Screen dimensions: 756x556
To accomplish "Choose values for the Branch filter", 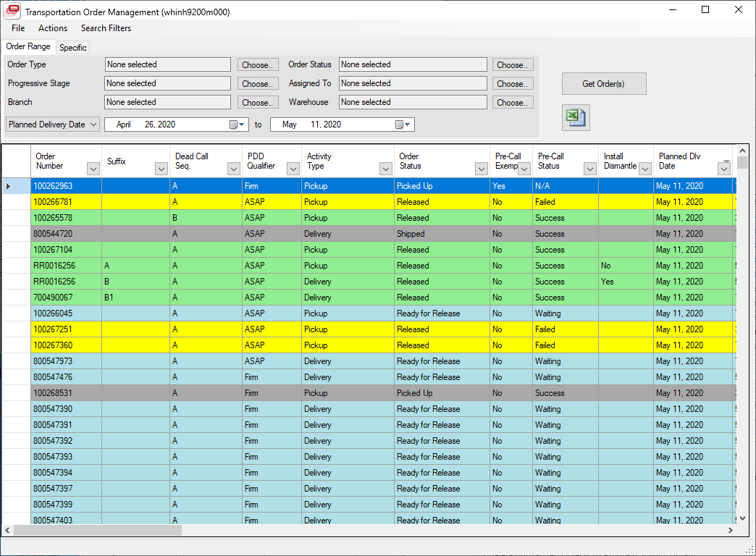I will [258, 102].
